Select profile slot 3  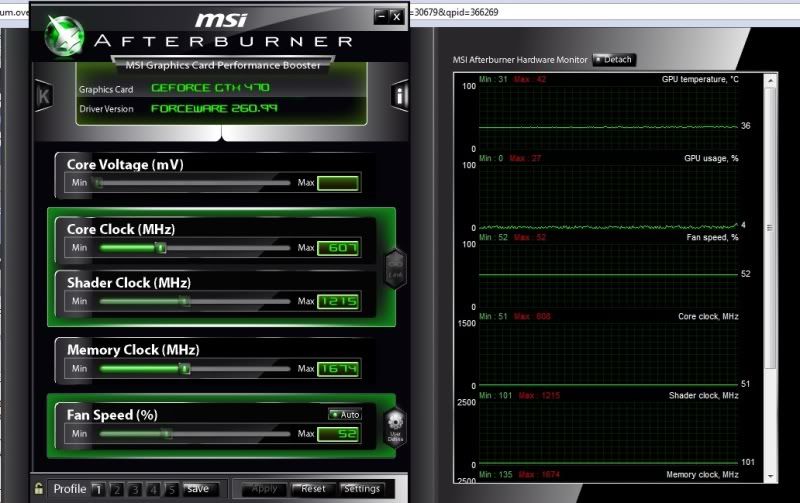pyautogui.click(x=135, y=490)
